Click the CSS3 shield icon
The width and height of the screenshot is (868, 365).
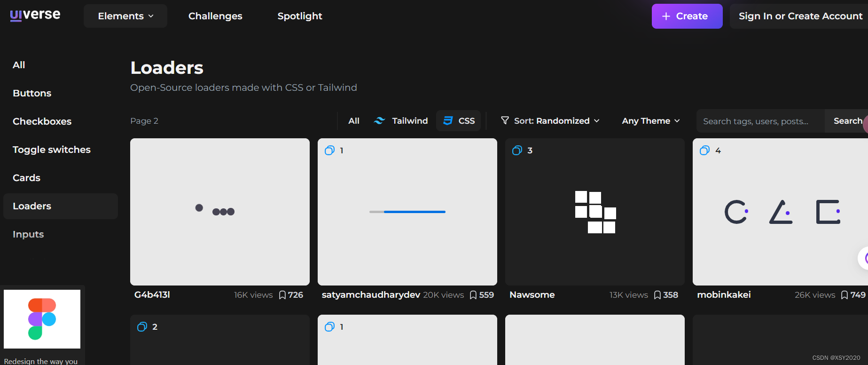[x=448, y=121]
